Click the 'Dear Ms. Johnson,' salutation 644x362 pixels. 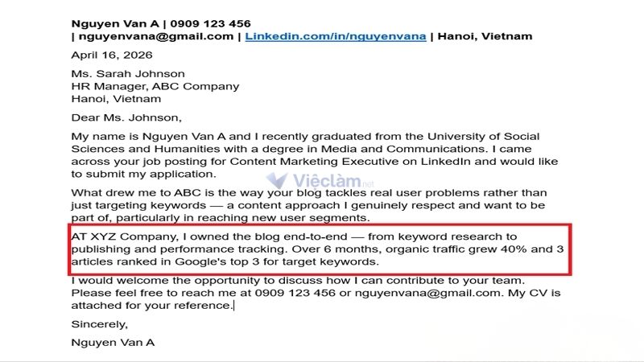pos(126,117)
